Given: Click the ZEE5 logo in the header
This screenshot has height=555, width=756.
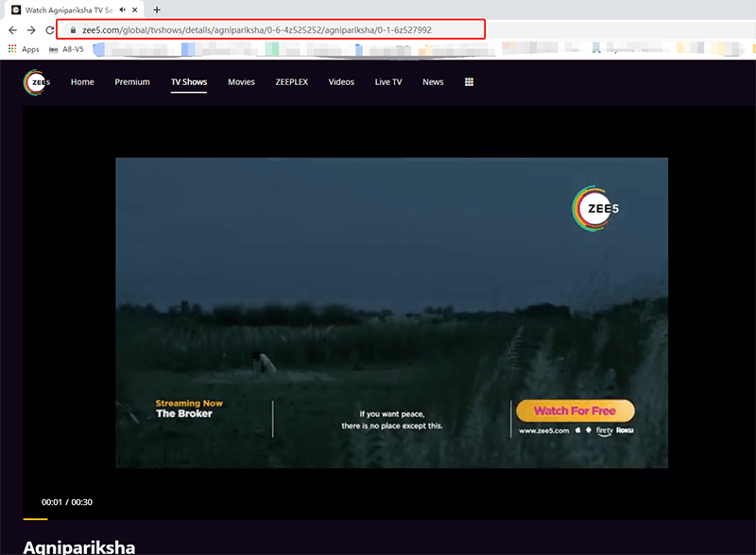Looking at the screenshot, I should tap(37, 82).
